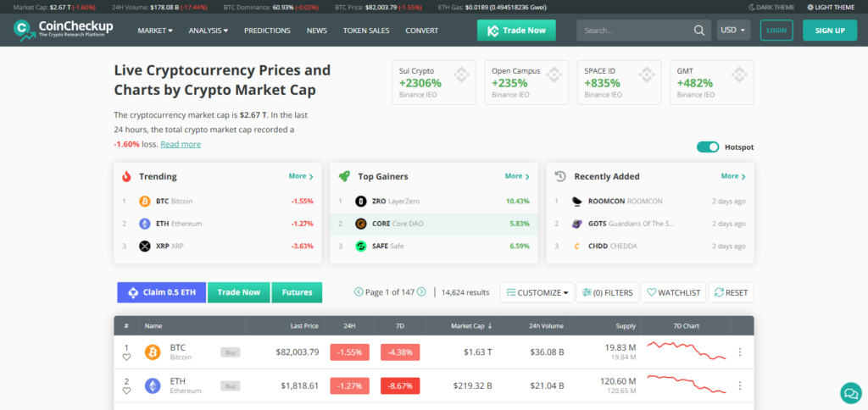This screenshot has height=410, width=868.
Task: Click the 24H column header
Action: point(349,326)
